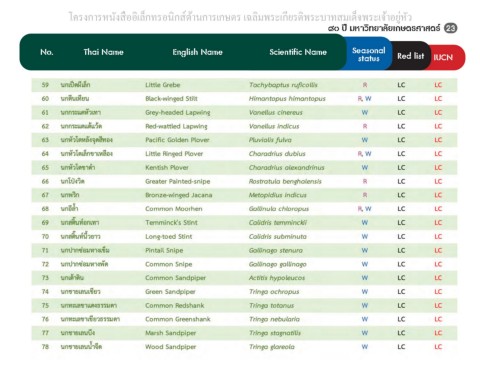Click the red LC IUCN value for row 78
The height and width of the screenshot is (390, 480).
(x=438, y=347)
